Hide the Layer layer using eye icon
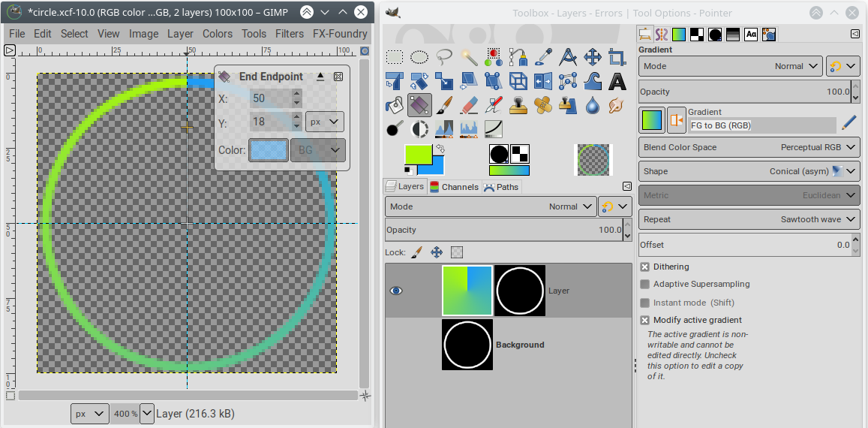The height and width of the screenshot is (428, 868). [396, 291]
